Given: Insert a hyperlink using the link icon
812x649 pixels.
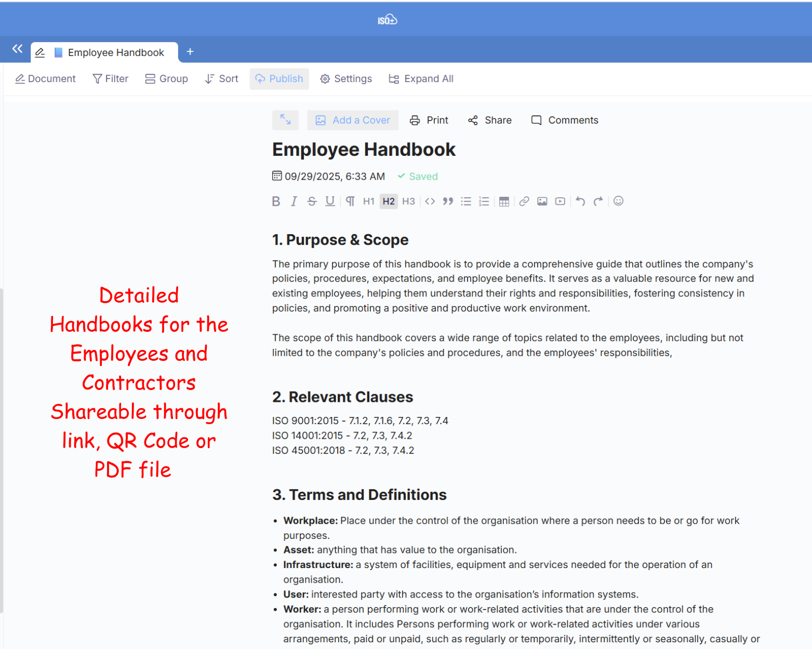Looking at the screenshot, I should tap(524, 201).
